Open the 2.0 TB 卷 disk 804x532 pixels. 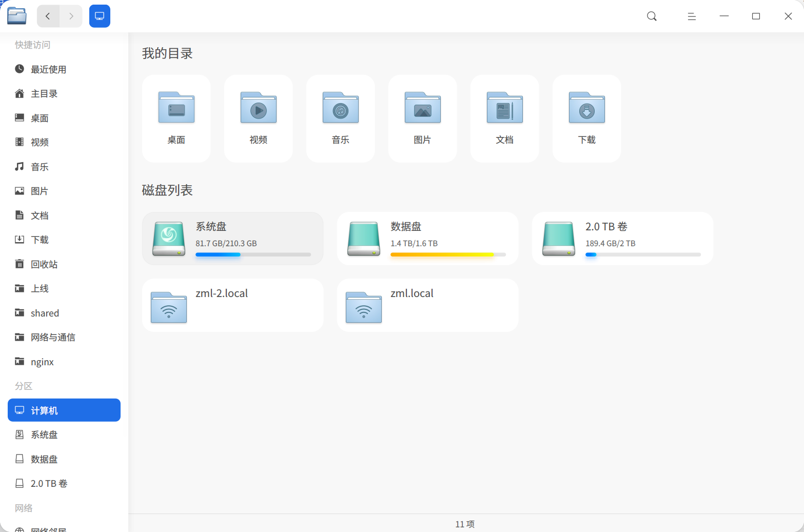click(x=622, y=239)
